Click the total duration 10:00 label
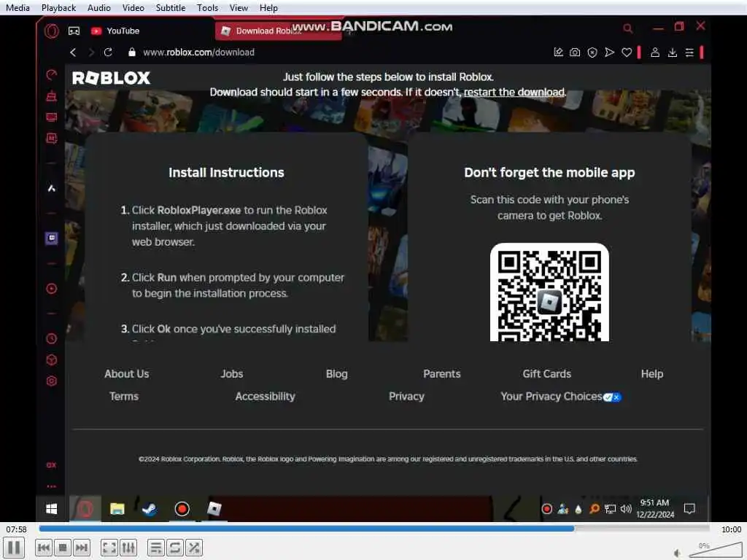This screenshot has width=747, height=560. click(x=731, y=529)
